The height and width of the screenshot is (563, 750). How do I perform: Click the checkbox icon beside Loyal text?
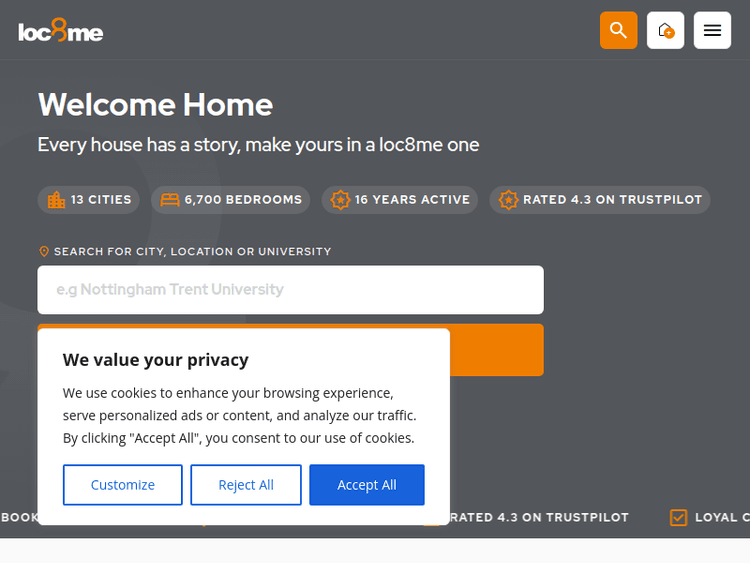[x=679, y=517]
